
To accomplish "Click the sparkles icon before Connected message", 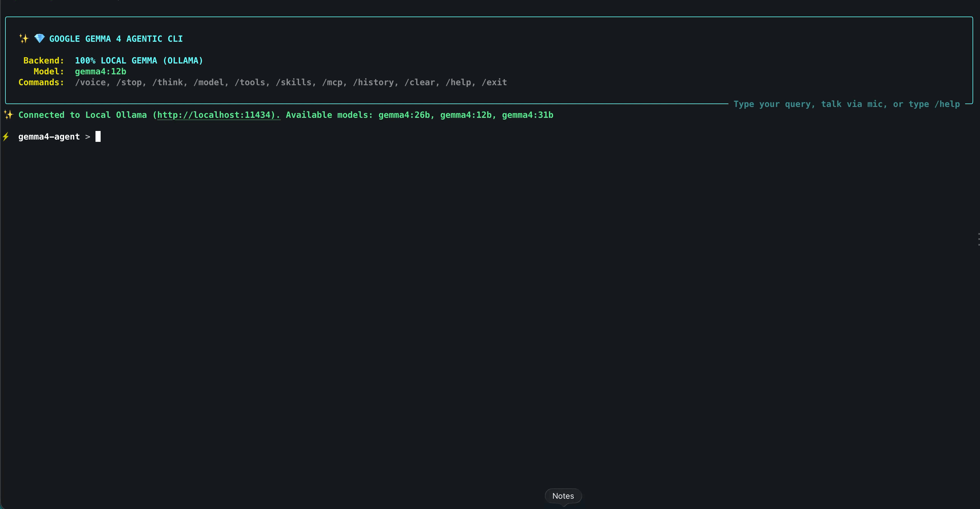I will [8, 114].
